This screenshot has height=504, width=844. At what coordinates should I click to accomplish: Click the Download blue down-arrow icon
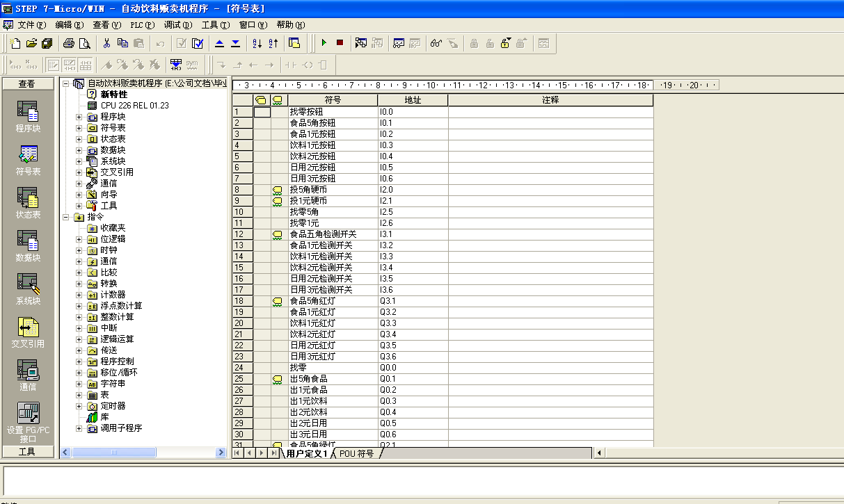pyautogui.click(x=235, y=43)
